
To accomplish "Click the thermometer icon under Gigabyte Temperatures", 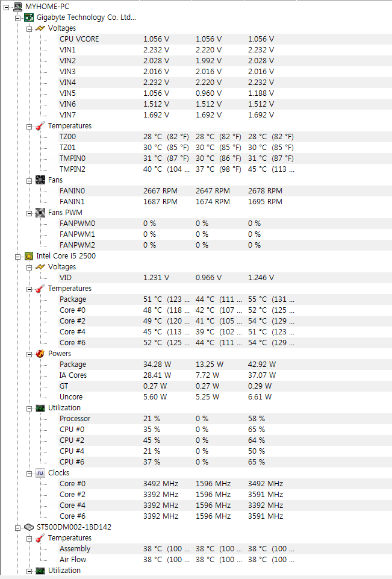I will [40, 126].
